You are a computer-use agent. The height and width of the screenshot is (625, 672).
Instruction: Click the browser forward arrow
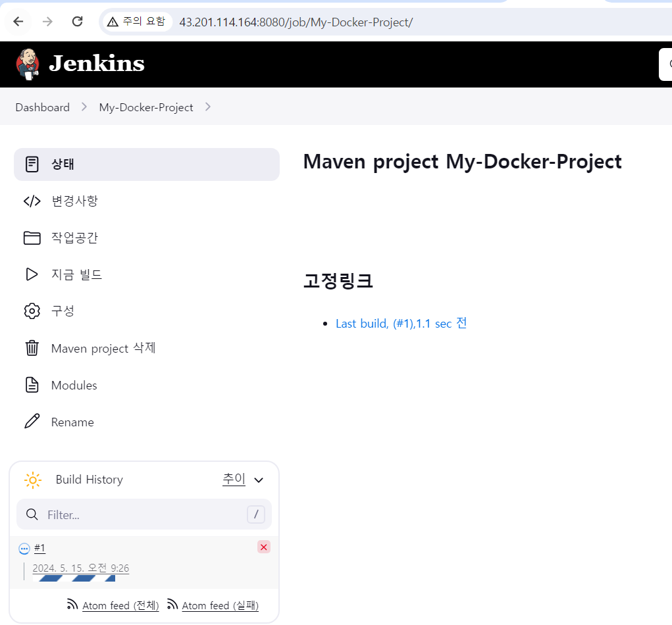point(47,22)
